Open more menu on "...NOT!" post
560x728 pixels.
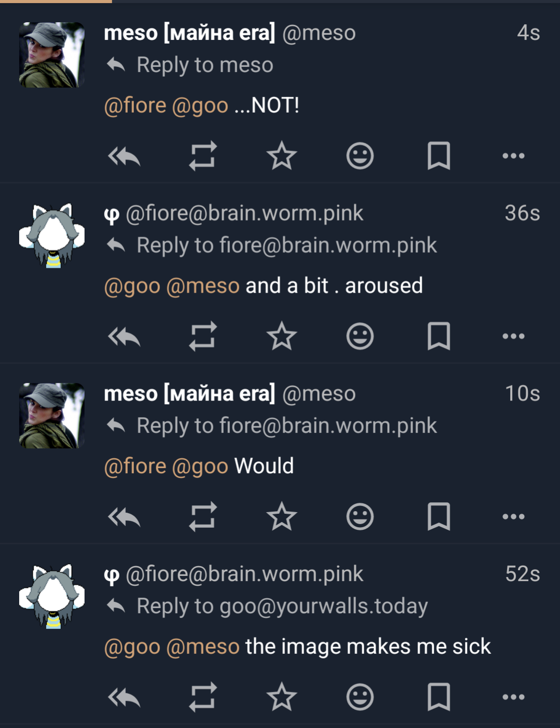tap(513, 156)
